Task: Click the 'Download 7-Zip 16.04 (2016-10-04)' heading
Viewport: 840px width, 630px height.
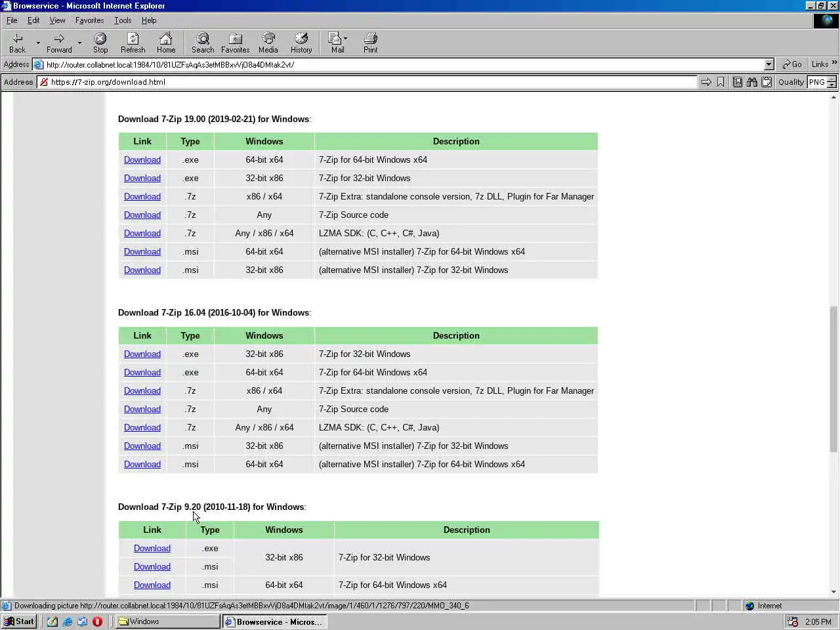Action: 214,312
